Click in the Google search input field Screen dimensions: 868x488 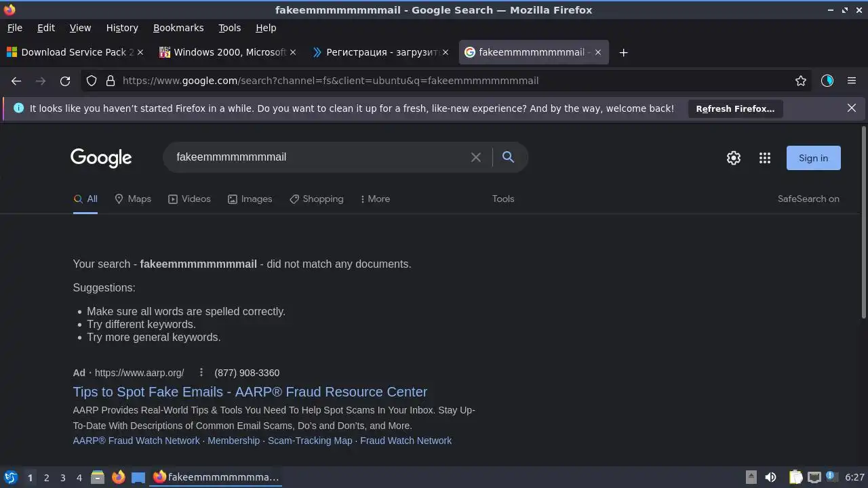pos(319,157)
